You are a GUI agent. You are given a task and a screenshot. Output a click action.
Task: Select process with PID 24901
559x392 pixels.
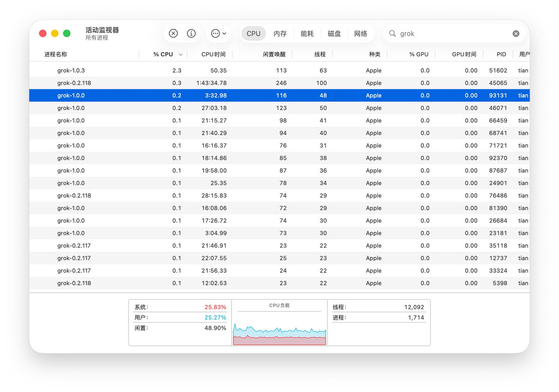click(279, 183)
